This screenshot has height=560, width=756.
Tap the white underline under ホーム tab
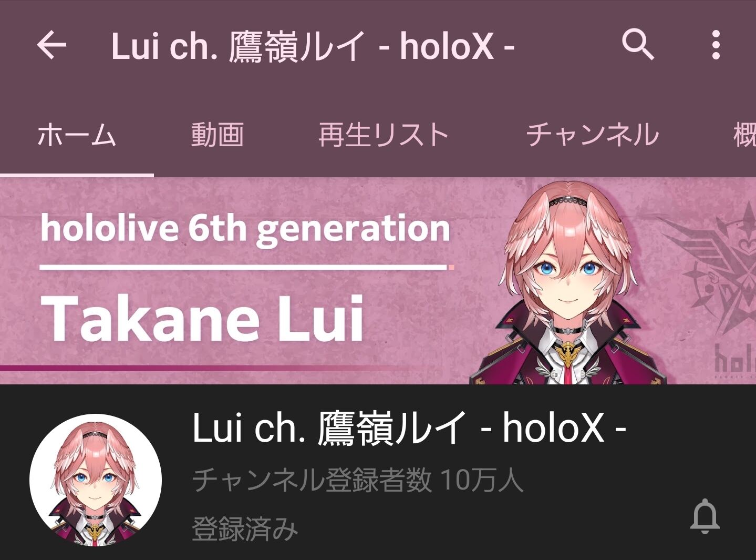[x=77, y=175]
